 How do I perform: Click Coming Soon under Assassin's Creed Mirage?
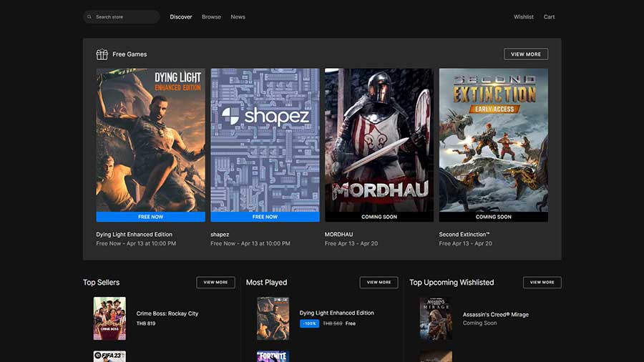(479, 323)
